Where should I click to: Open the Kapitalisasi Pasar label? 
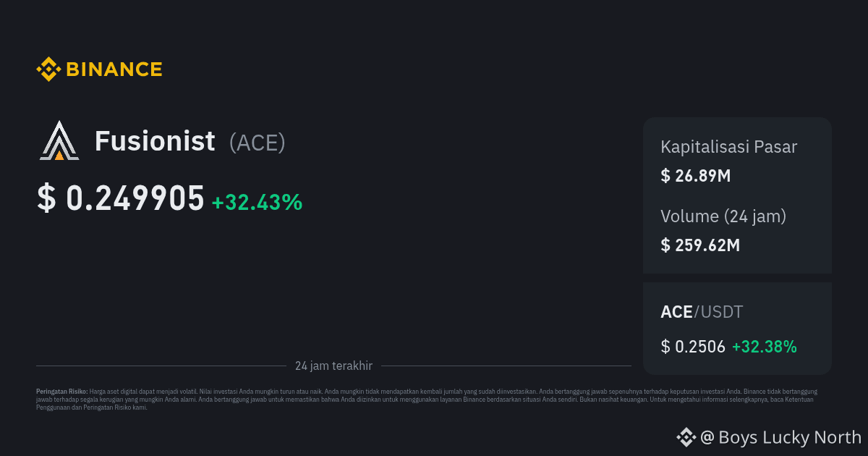click(x=729, y=147)
